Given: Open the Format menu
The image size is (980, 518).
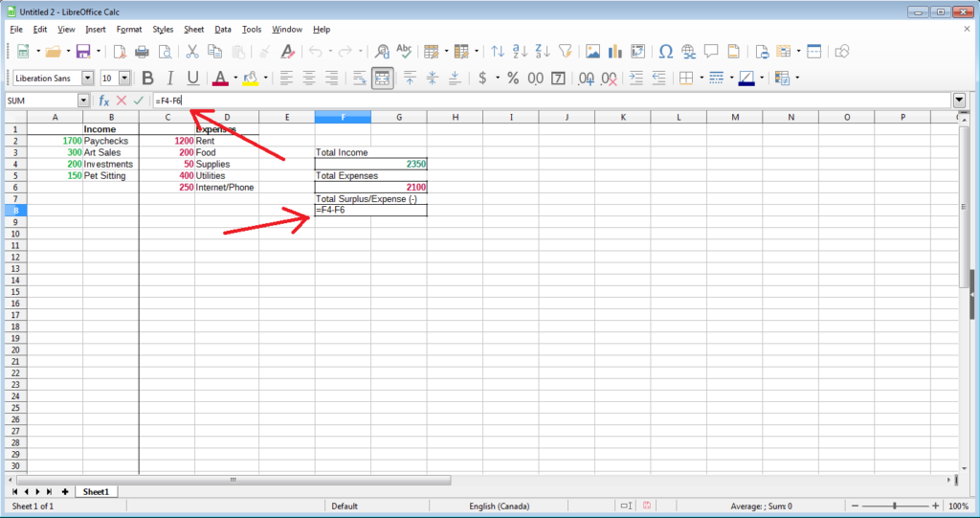Looking at the screenshot, I should [129, 30].
